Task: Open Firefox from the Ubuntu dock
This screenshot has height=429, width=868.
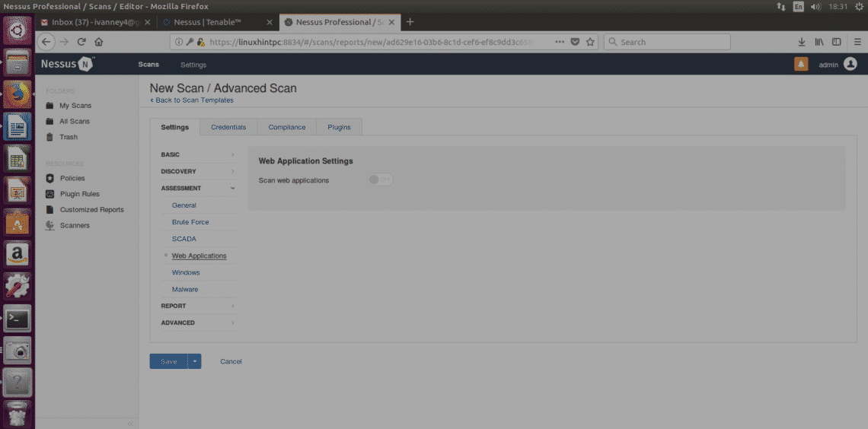Action: click(18, 94)
